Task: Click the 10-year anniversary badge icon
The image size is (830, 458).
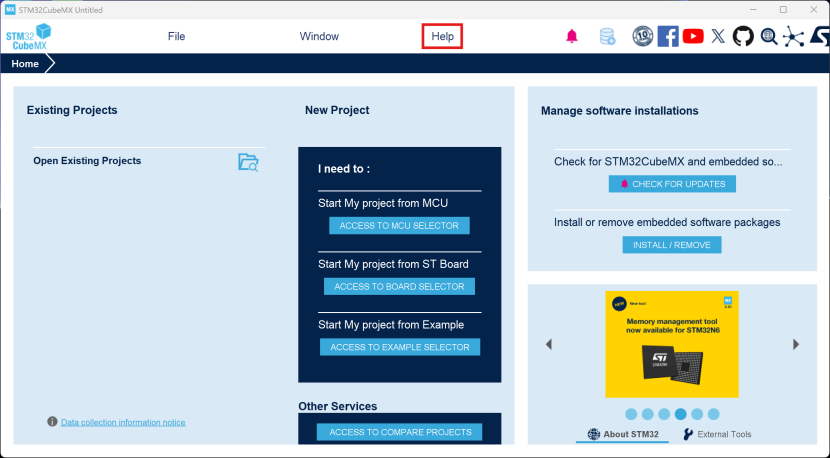Action: (x=643, y=36)
